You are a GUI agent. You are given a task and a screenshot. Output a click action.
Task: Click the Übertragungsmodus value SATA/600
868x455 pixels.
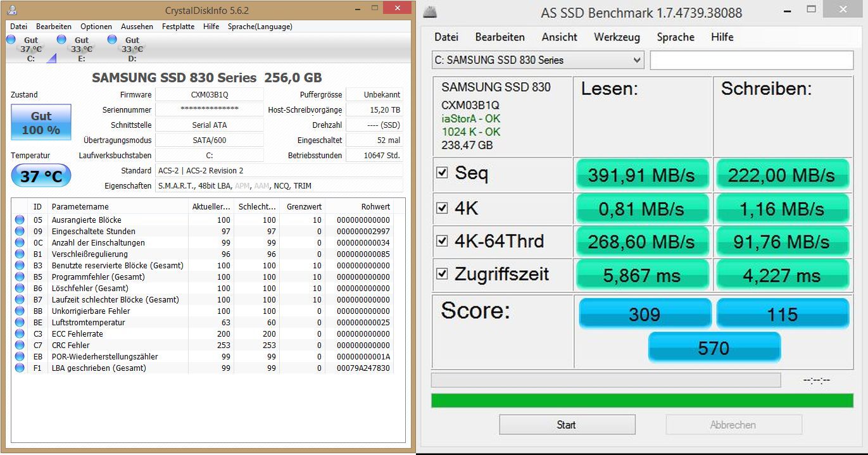tap(209, 140)
